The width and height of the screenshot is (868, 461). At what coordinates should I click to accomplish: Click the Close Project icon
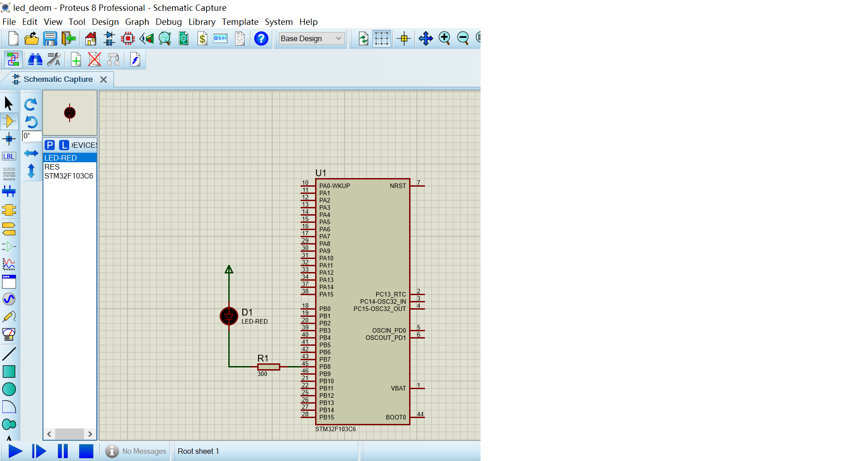coord(68,38)
